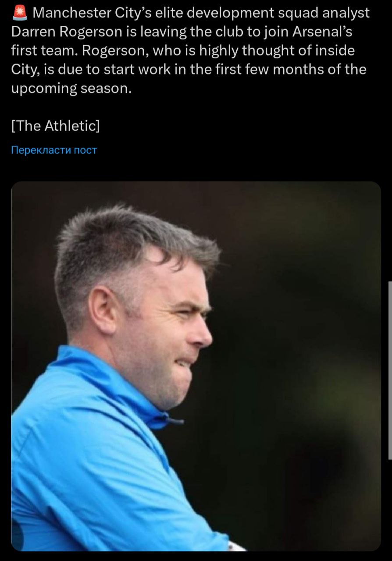392x561 pixels.
Task: Tap the man's ear in the photo
Action: click(103, 309)
